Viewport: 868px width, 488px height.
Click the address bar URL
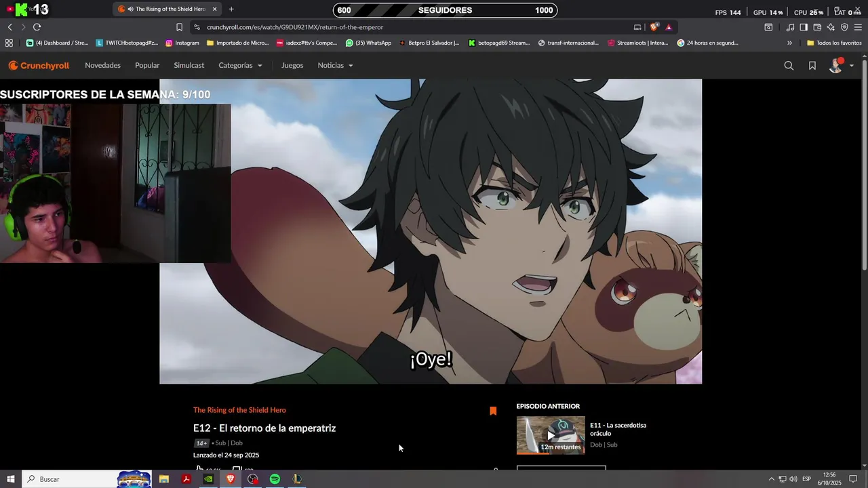click(x=295, y=27)
